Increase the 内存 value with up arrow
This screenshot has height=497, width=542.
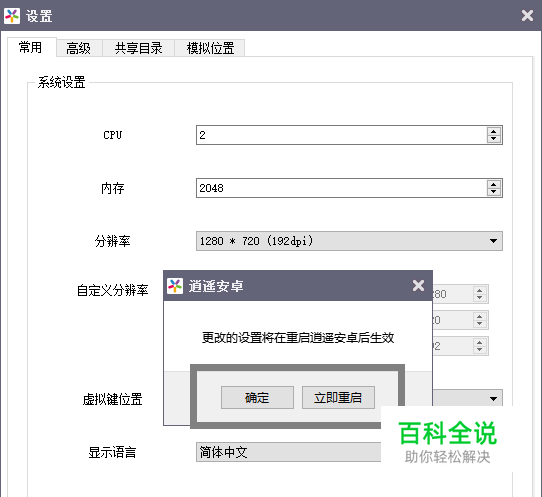click(494, 185)
